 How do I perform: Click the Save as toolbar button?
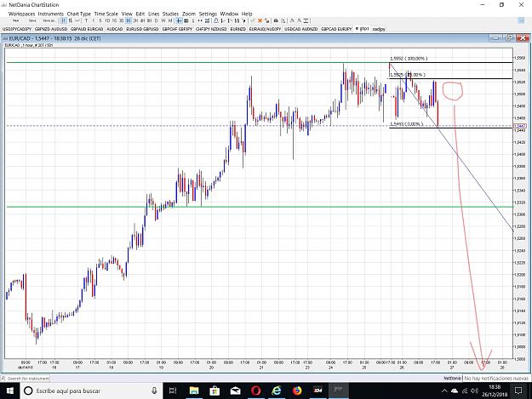[49, 20]
